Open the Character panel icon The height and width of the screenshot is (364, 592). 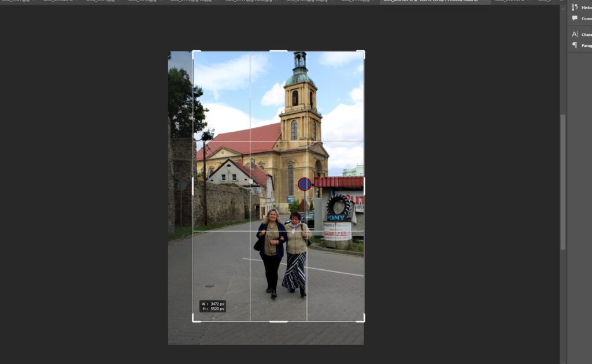575,34
